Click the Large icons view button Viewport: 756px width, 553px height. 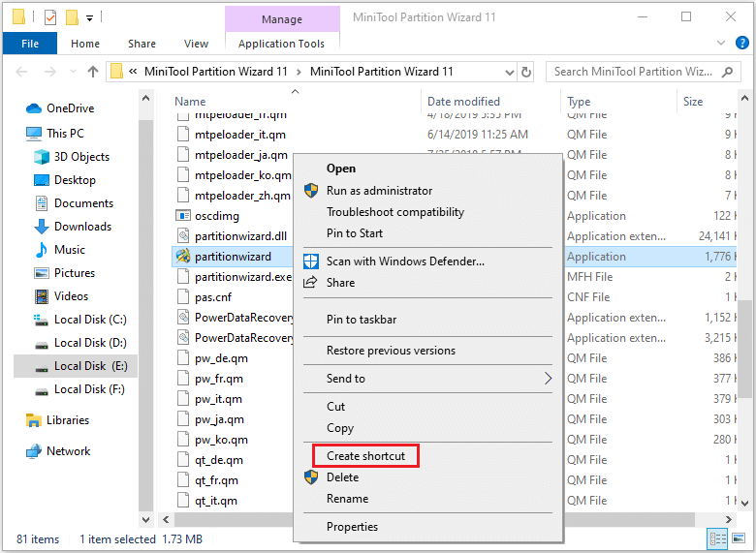(739, 538)
